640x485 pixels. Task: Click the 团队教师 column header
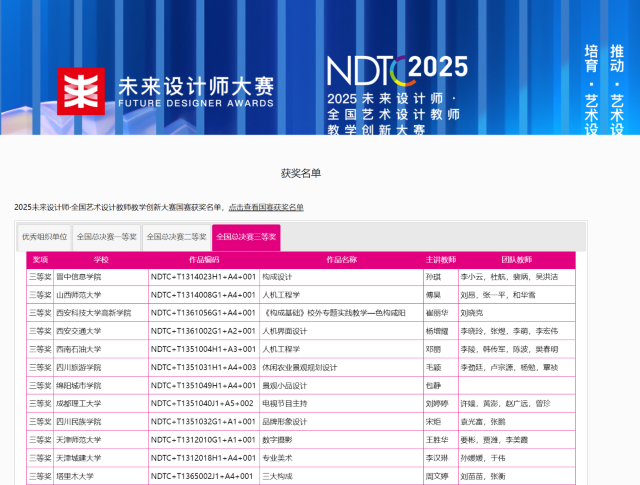coord(516,259)
